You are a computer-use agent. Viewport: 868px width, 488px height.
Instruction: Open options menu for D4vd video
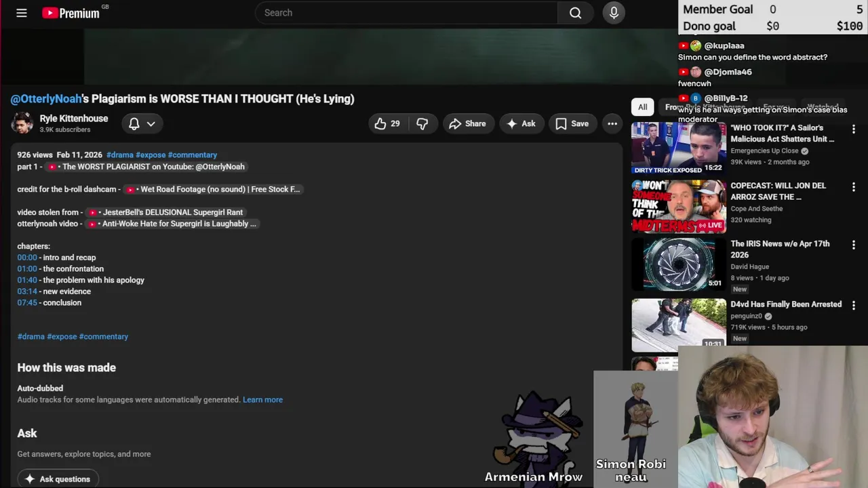pyautogui.click(x=854, y=305)
